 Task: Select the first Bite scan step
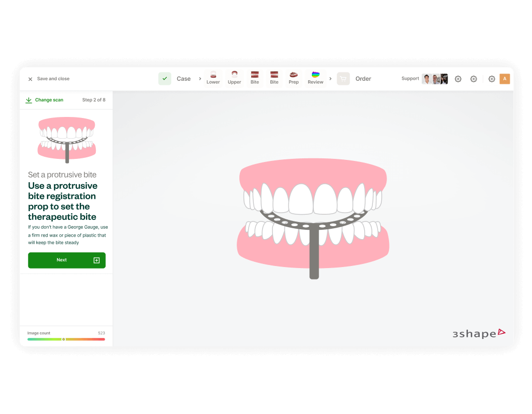point(255,78)
